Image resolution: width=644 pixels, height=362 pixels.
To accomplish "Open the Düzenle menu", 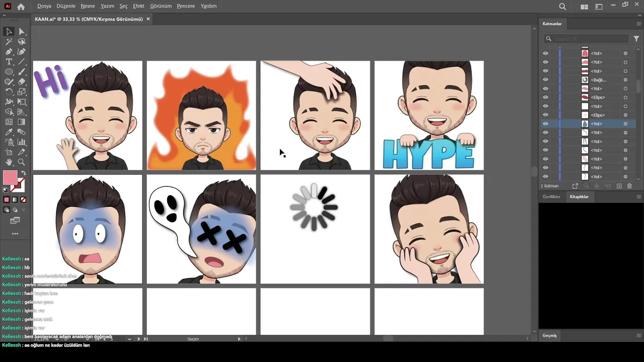I will tap(66, 6).
